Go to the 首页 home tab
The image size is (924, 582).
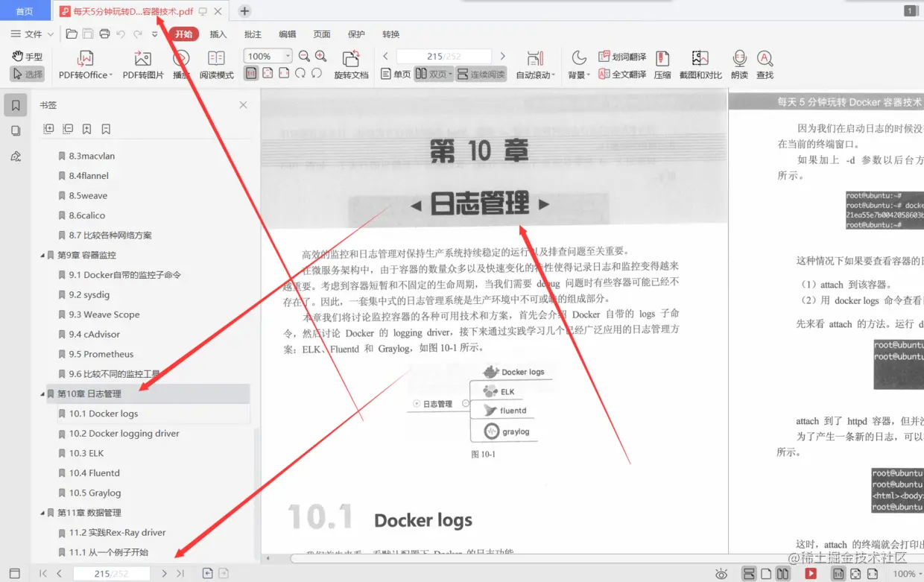click(x=25, y=11)
